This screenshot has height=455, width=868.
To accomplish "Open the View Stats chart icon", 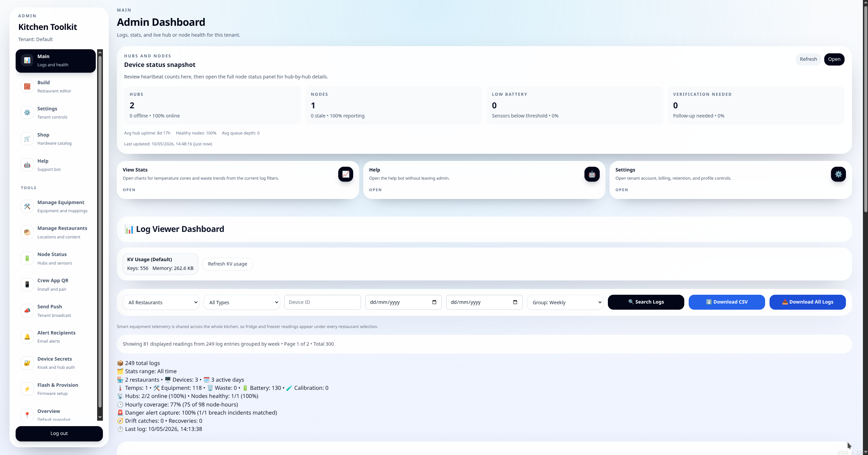I will coord(346,174).
